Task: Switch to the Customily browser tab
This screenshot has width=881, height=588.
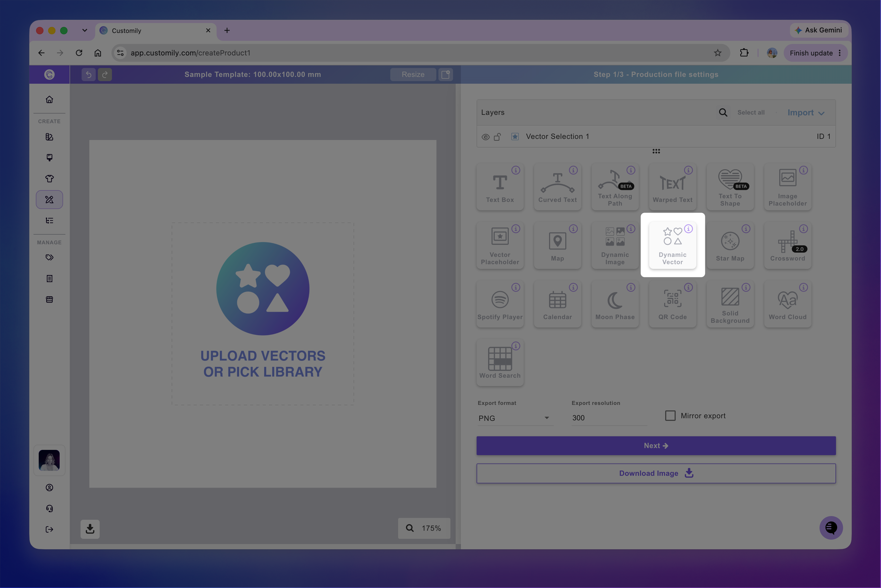Action: pyautogui.click(x=155, y=31)
